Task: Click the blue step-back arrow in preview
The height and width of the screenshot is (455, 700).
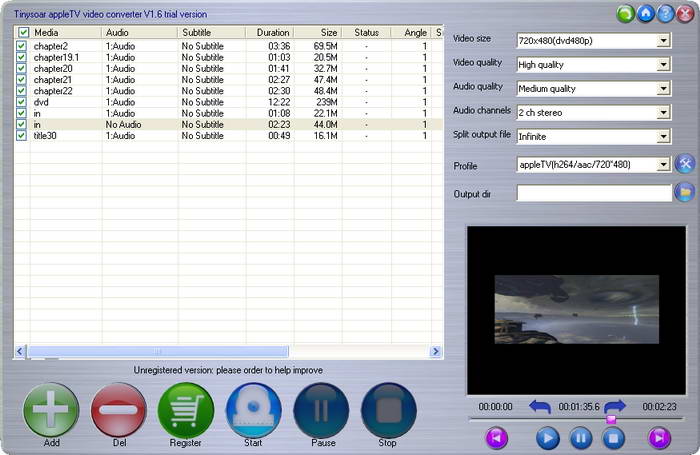Action: coord(540,406)
